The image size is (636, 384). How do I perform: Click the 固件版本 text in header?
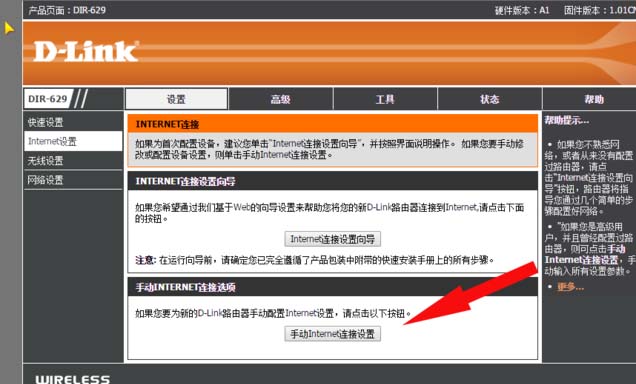click(599, 10)
